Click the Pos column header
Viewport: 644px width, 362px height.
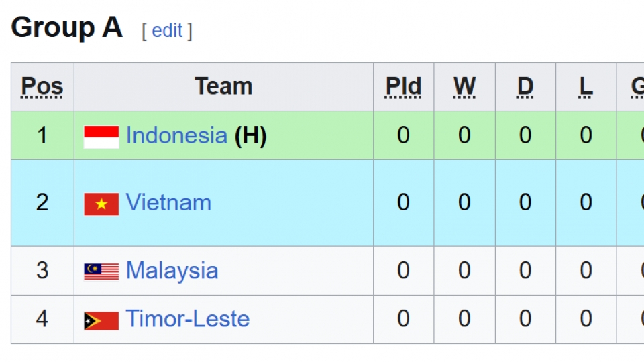pos(42,86)
